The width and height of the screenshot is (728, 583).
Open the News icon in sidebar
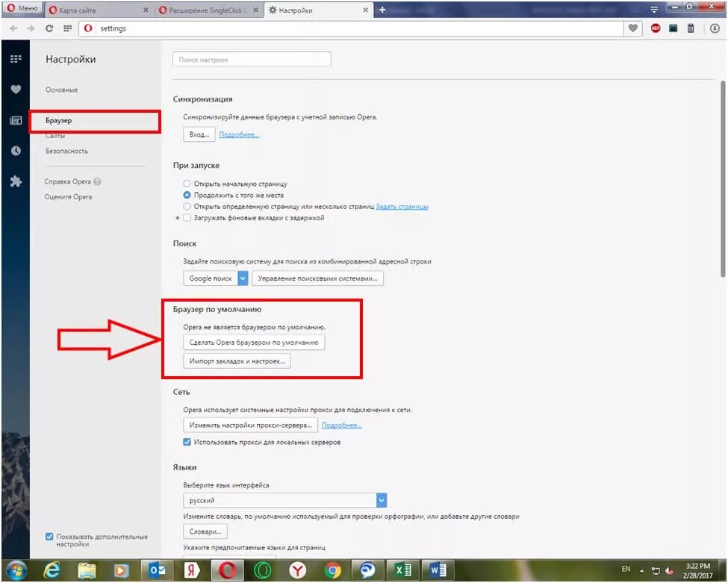[x=16, y=121]
